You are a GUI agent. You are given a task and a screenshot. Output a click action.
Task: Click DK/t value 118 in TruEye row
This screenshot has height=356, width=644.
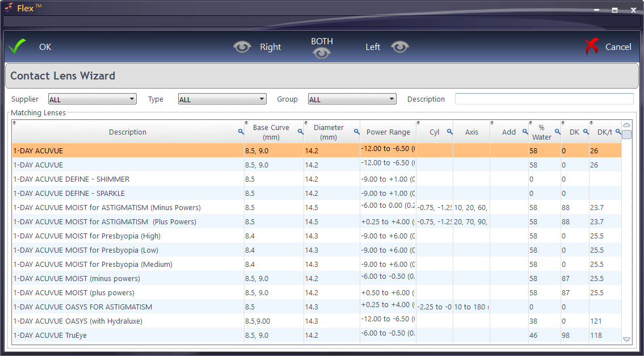(596, 336)
